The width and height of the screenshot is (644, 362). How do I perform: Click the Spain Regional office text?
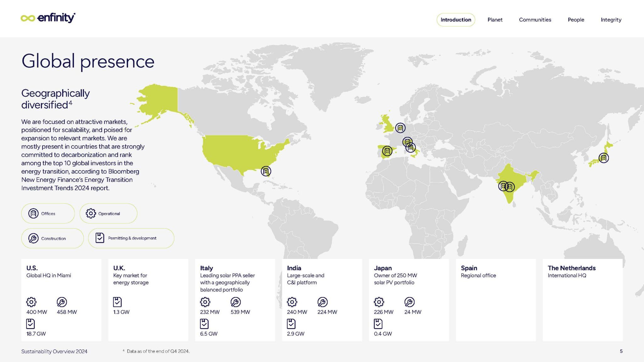(x=478, y=276)
